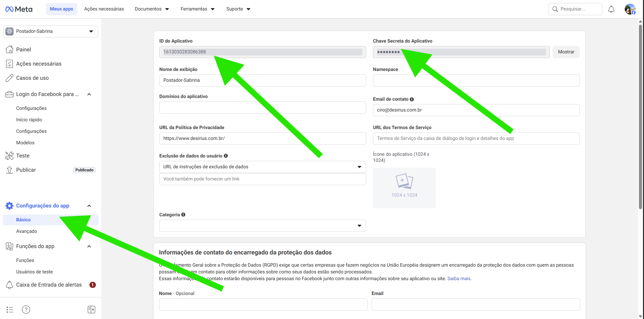Click the Categoria info icon
Viewport: 644px width, 319px height.
point(183,215)
